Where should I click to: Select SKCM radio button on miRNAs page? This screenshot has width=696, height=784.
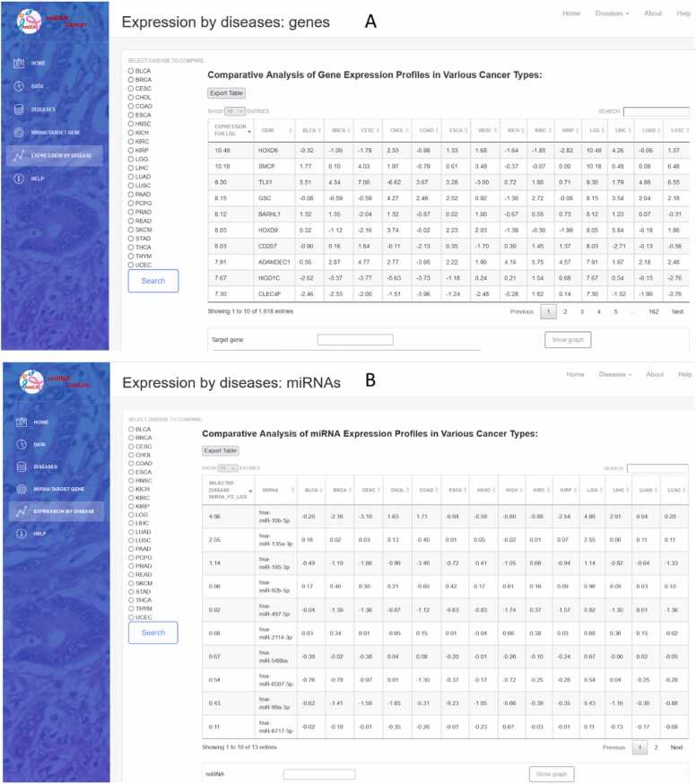click(x=131, y=583)
